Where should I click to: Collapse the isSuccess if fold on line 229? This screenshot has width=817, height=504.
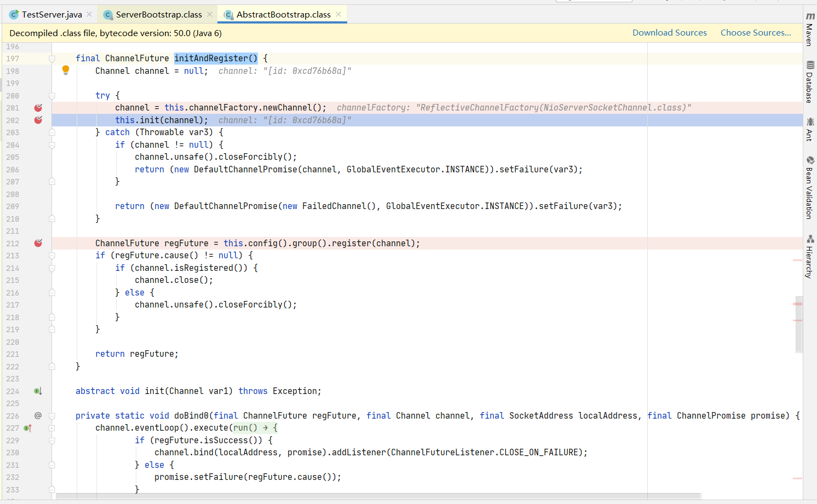click(x=52, y=441)
